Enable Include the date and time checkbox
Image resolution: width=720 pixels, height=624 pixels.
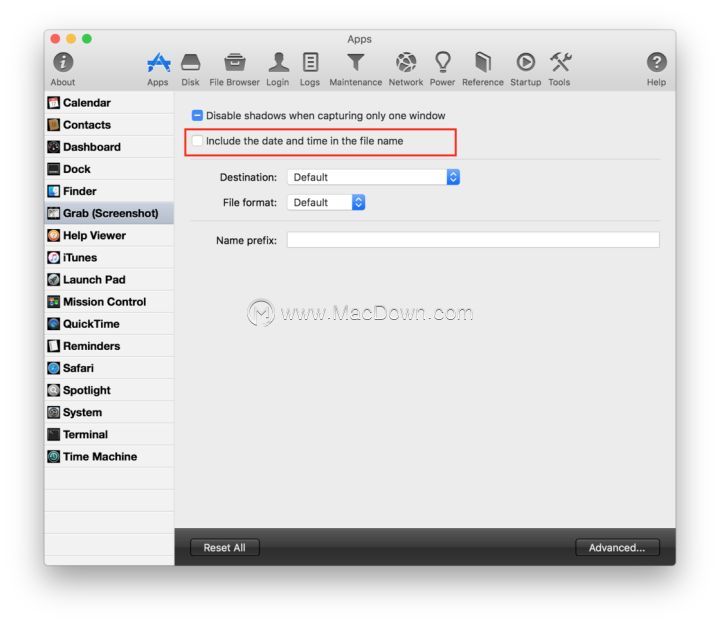click(x=197, y=141)
